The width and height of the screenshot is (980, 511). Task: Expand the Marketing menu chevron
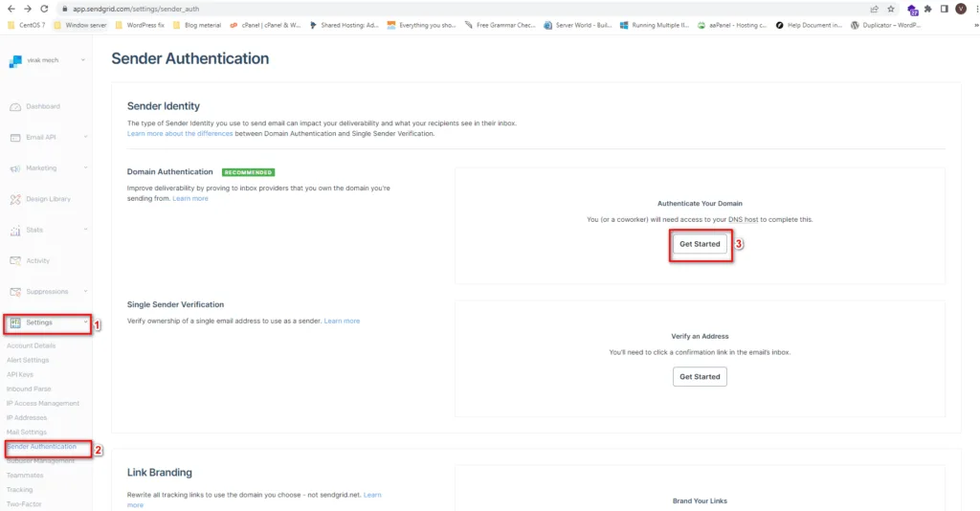[85, 167]
